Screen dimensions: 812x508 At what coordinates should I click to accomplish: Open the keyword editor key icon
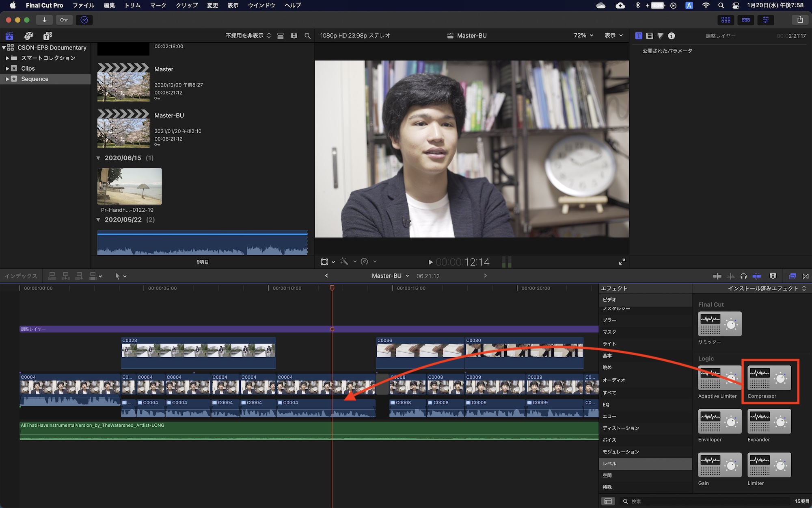pyautogui.click(x=64, y=20)
